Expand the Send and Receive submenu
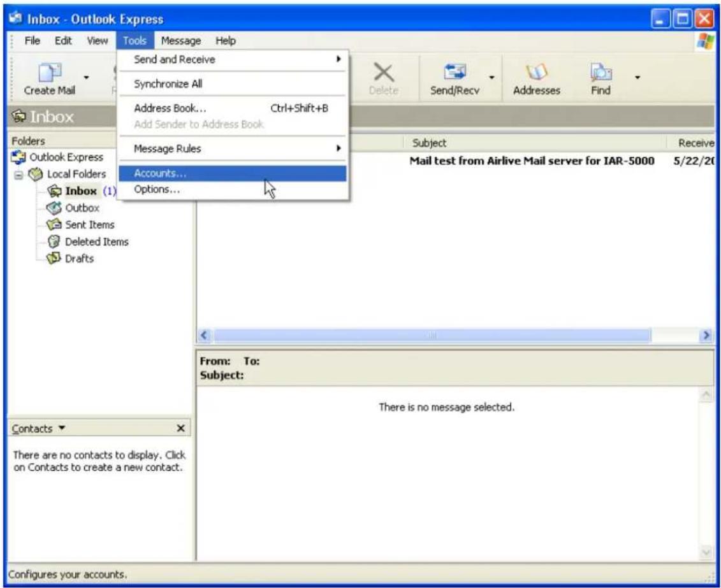This screenshot has width=721, height=588. point(233,59)
